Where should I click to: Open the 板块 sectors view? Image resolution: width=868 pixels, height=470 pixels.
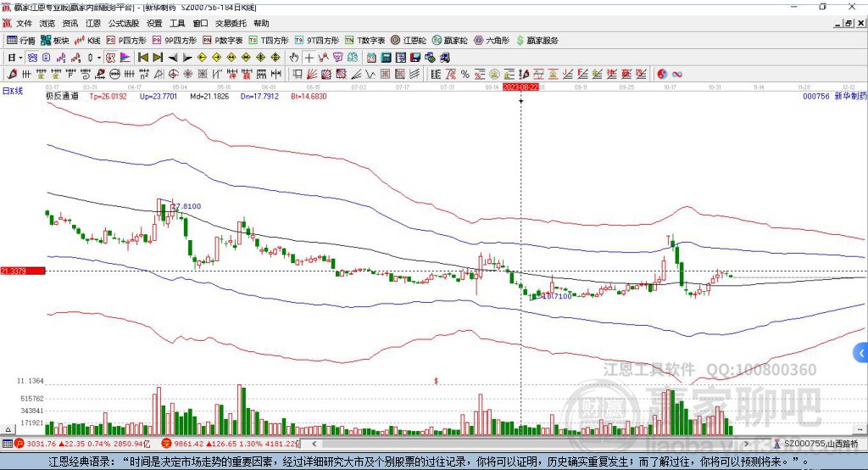[55, 41]
